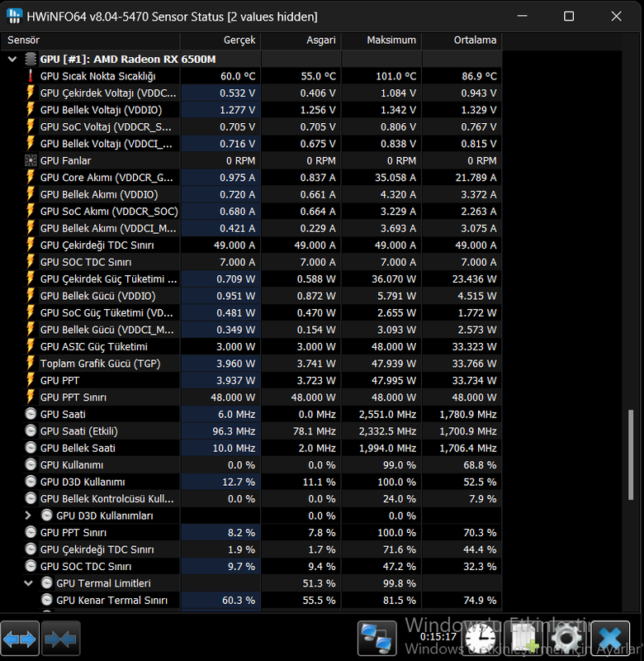Click the 60.3 % current edge thermal limit value
Screen dimensions: 644x661
click(x=239, y=600)
